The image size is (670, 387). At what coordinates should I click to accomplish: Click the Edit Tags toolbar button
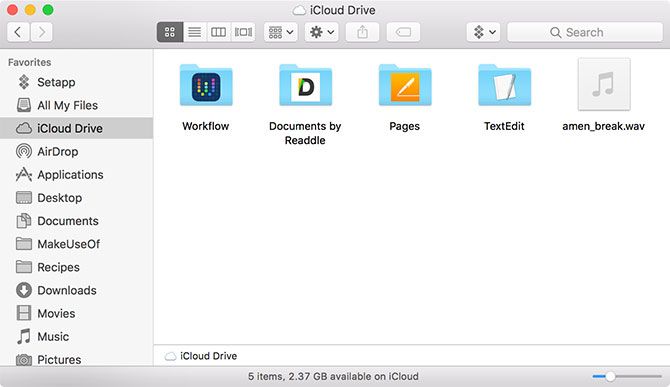coord(403,32)
